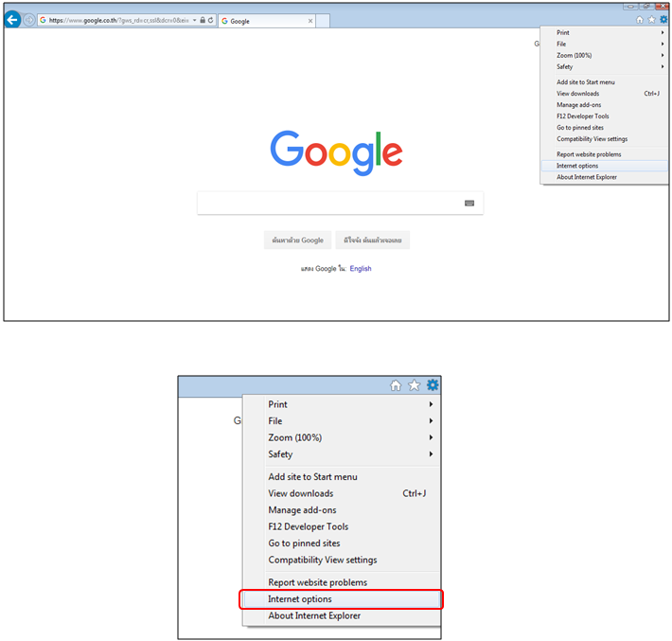
Task: Refresh the page with the reload icon
Action: pyautogui.click(x=210, y=20)
